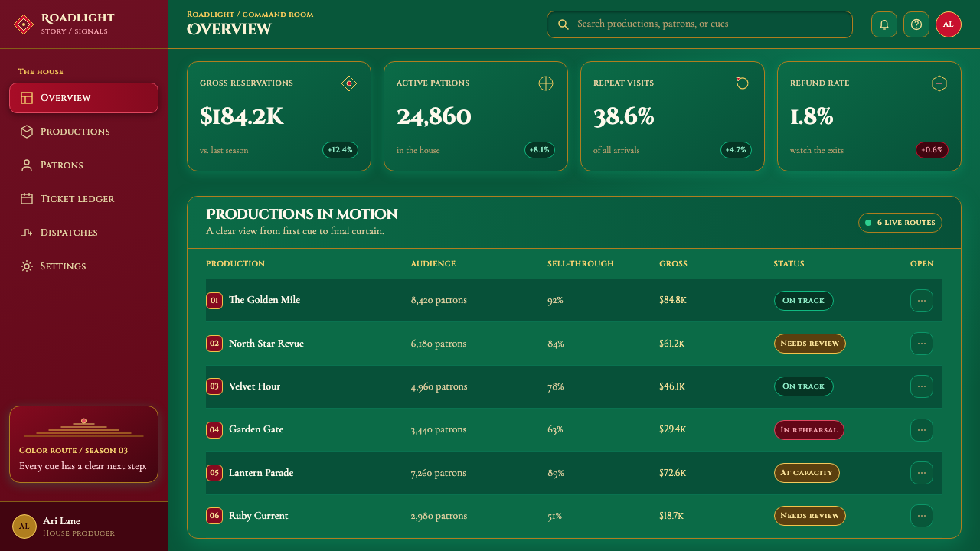Click the Roadlight / command room breadcrumb

click(250, 15)
